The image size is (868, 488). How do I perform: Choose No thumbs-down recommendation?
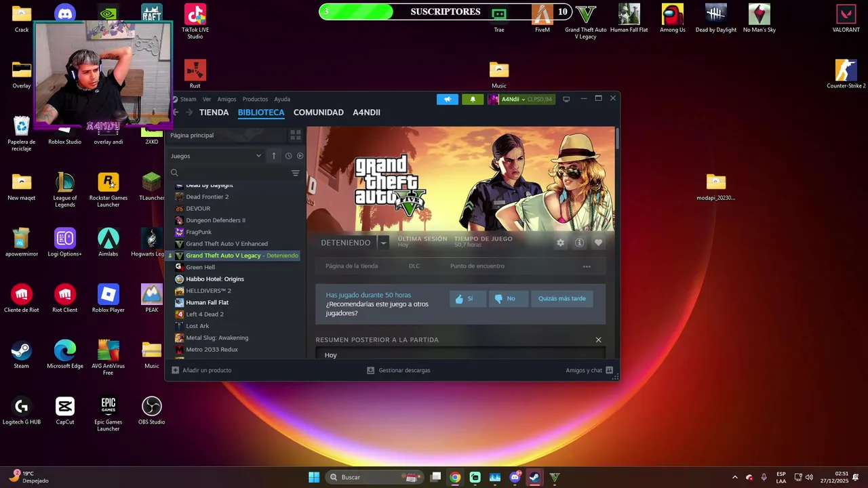509,298
